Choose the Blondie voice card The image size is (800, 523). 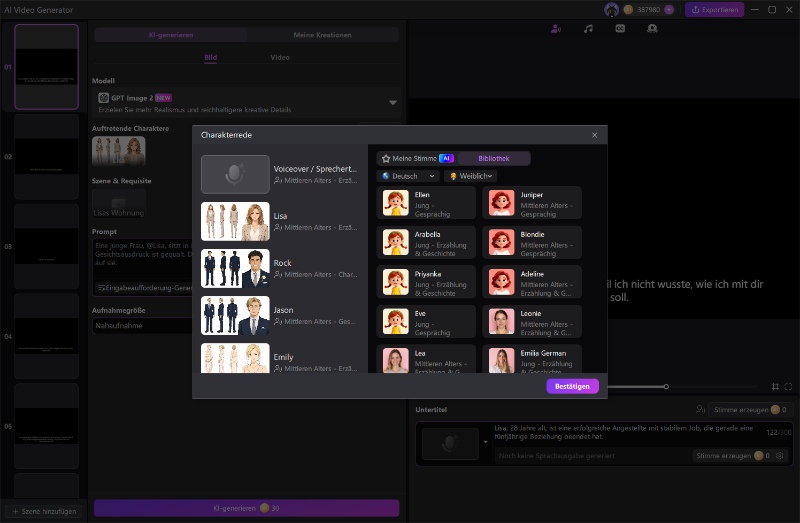click(x=532, y=242)
